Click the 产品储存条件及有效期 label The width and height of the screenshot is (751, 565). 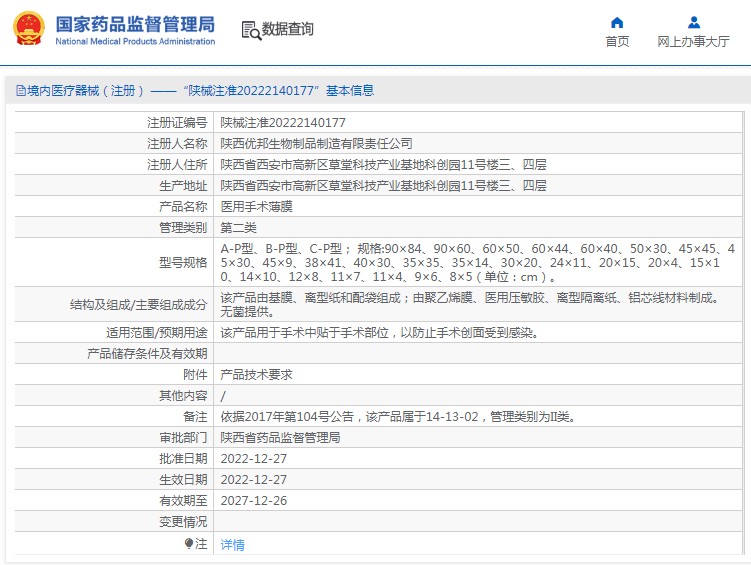pos(147,354)
